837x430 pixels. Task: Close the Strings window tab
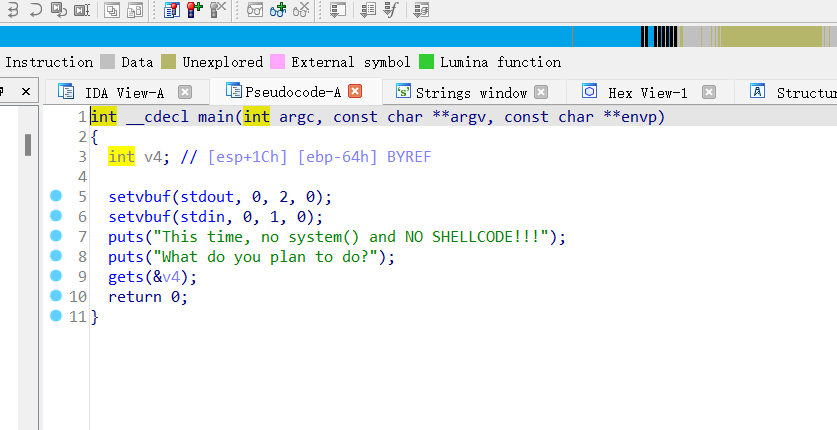(x=541, y=92)
